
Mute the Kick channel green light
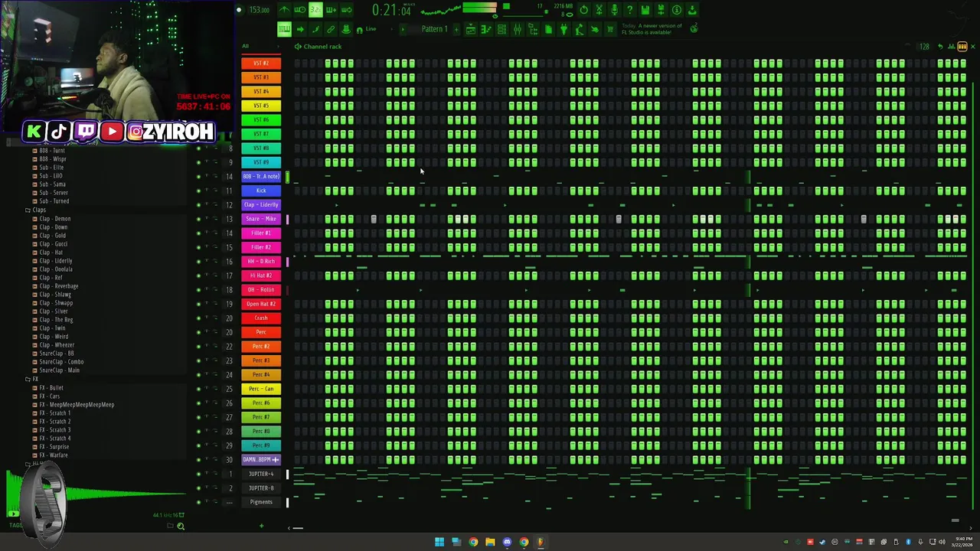[x=198, y=191]
